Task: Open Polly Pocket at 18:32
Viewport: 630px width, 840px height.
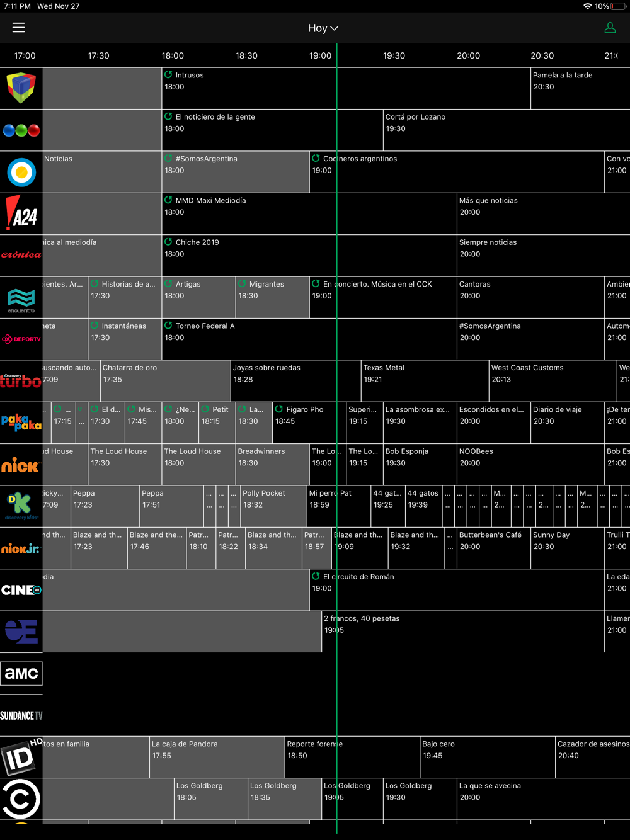Action: tap(273, 507)
